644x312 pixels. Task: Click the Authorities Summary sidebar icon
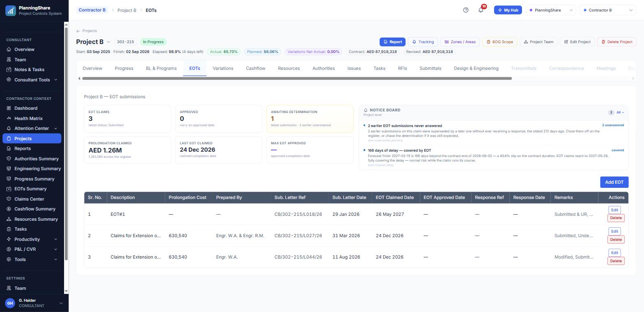pyautogui.click(x=9, y=159)
